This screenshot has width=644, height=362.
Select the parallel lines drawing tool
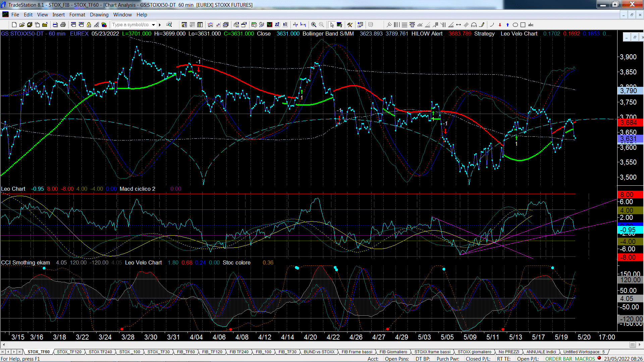point(466,25)
